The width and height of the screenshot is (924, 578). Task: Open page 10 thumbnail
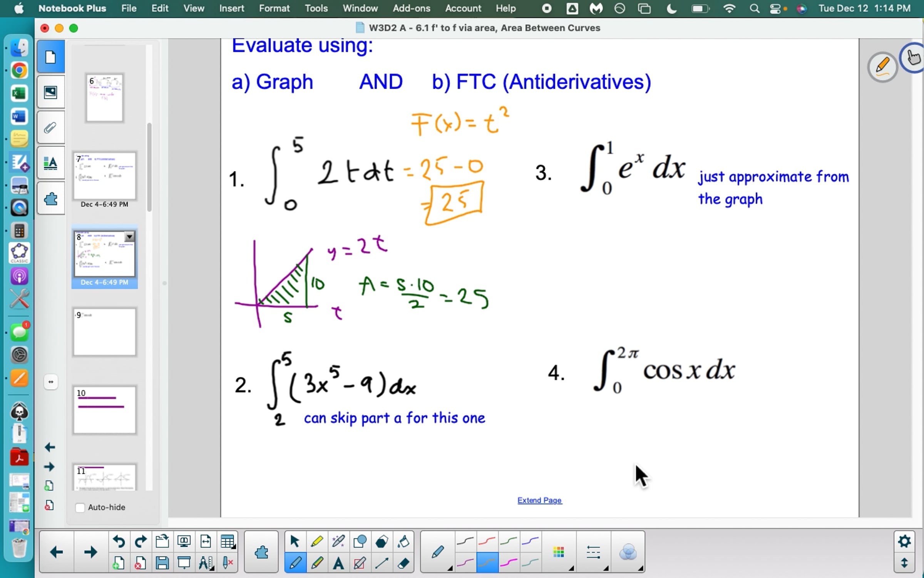[x=104, y=410]
